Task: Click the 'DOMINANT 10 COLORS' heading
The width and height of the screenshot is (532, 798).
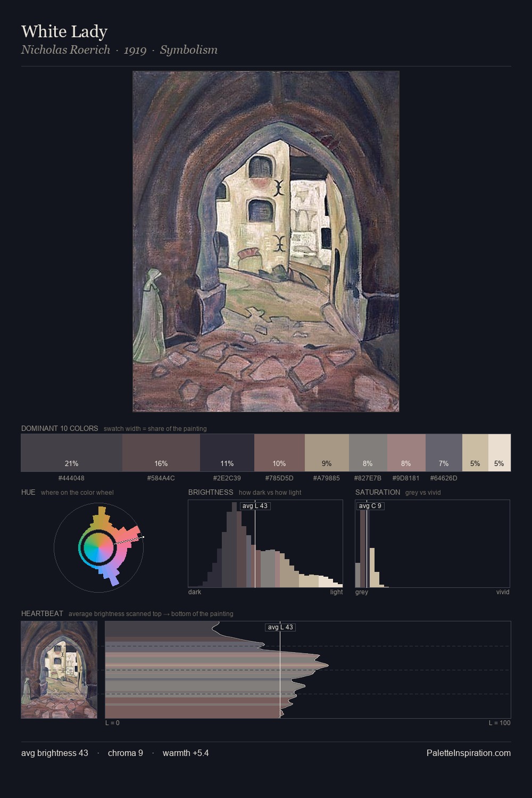Action: (x=60, y=428)
